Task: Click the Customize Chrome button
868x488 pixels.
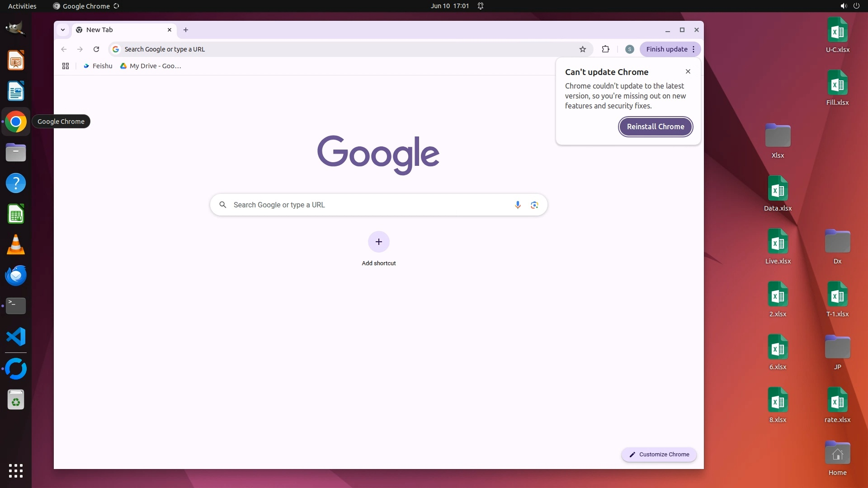Action: click(659, 455)
